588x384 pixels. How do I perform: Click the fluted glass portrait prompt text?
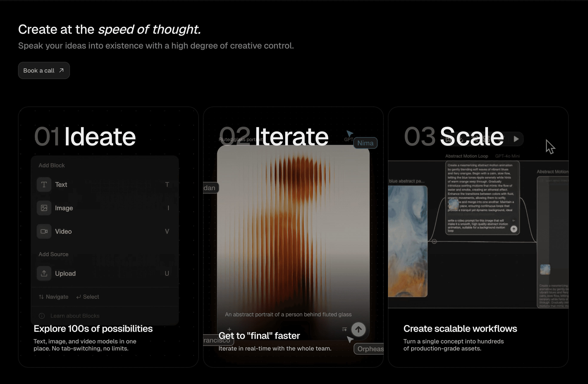288,314
